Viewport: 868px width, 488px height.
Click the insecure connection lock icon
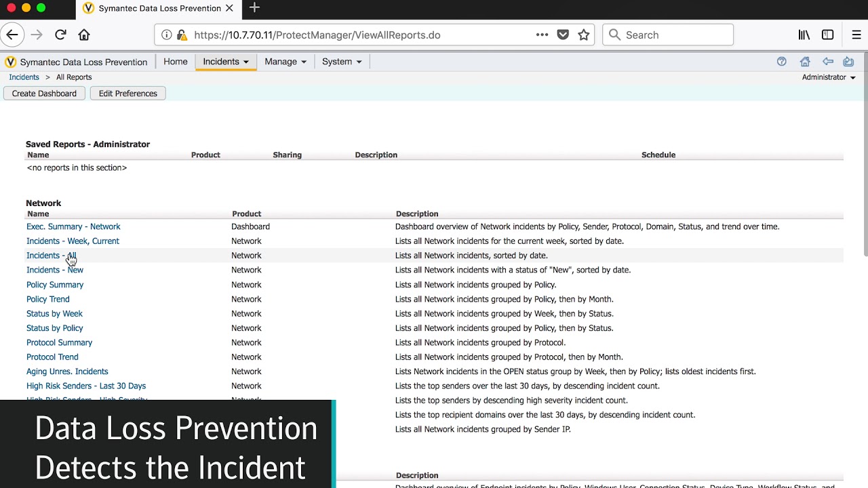(182, 35)
